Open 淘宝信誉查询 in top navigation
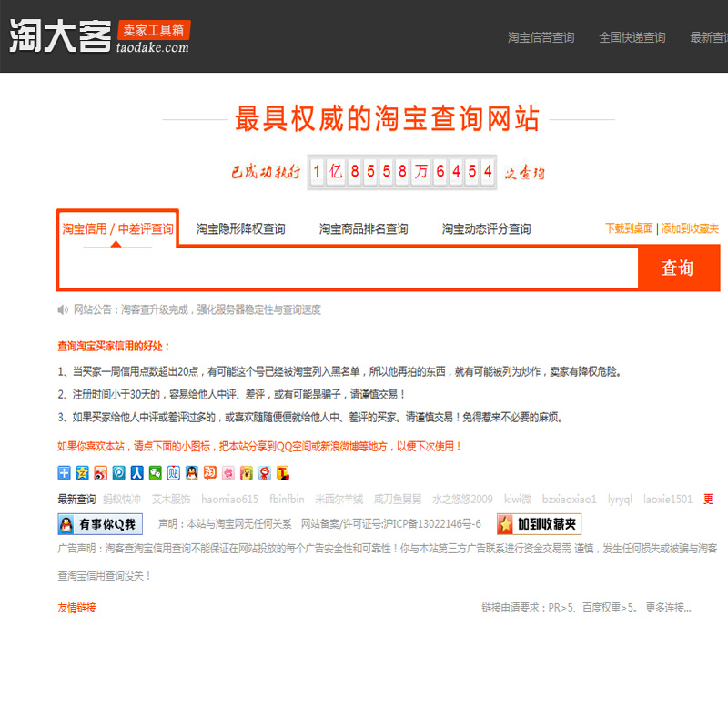The image size is (728, 728). click(541, 37)
